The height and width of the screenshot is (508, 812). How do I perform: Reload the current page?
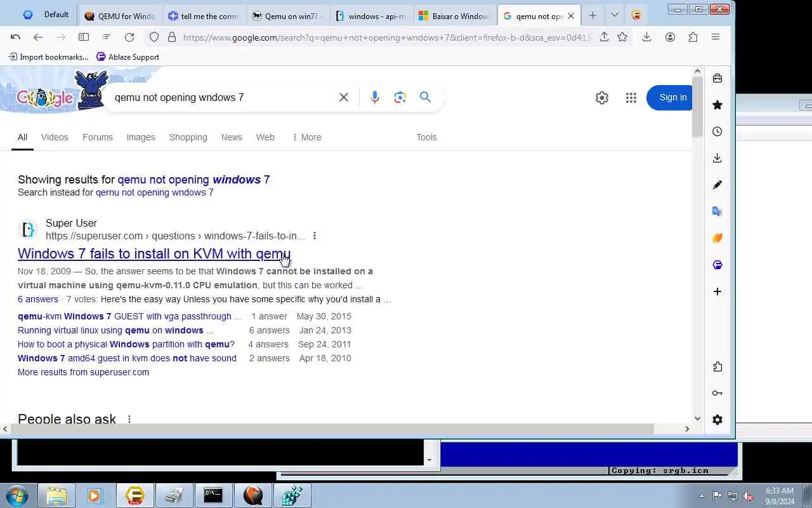[129, 37]
